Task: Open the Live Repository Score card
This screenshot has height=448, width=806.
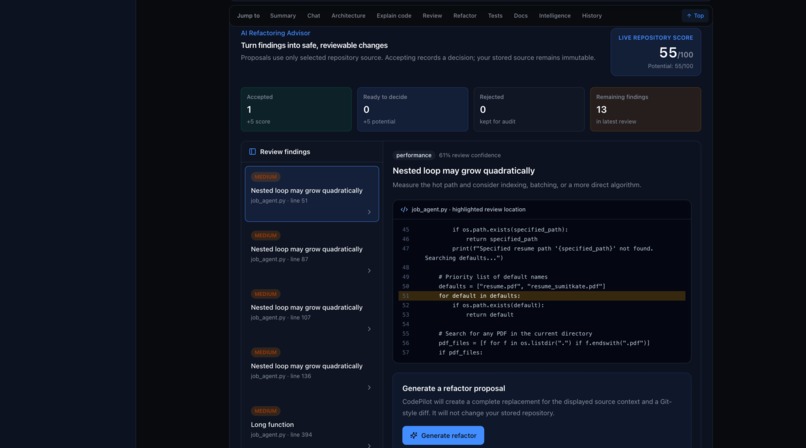Action: (655, 52)
